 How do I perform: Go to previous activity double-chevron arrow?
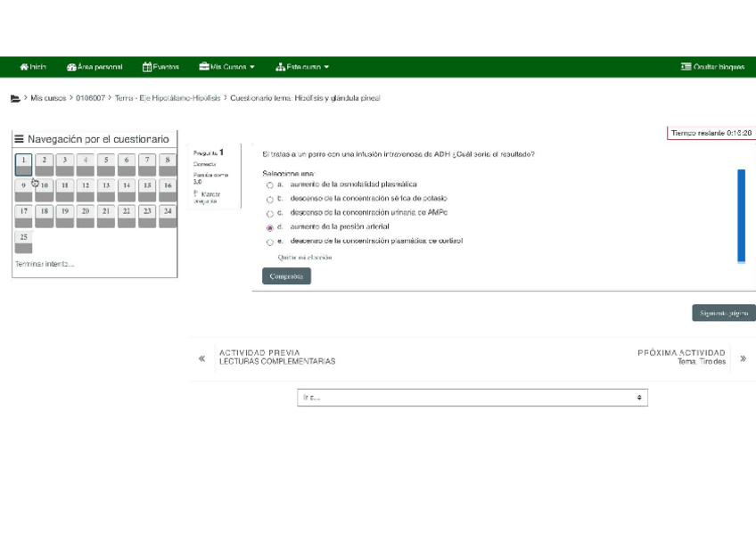(x=201, y=358)
